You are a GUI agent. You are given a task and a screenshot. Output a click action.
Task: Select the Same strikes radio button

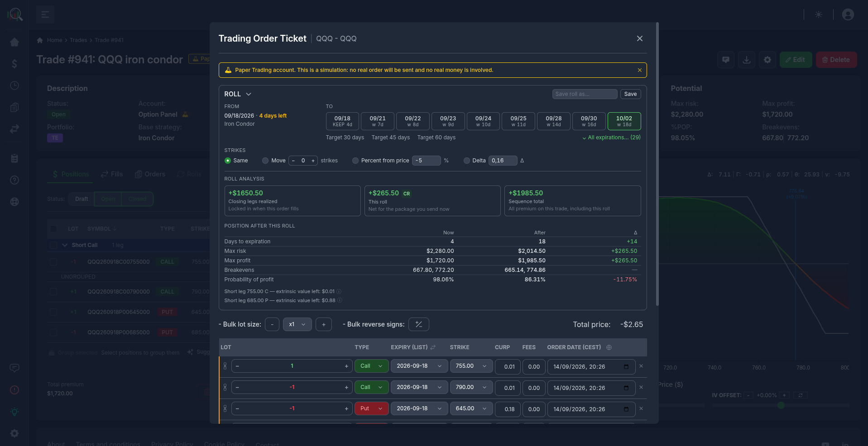point(228,161)
